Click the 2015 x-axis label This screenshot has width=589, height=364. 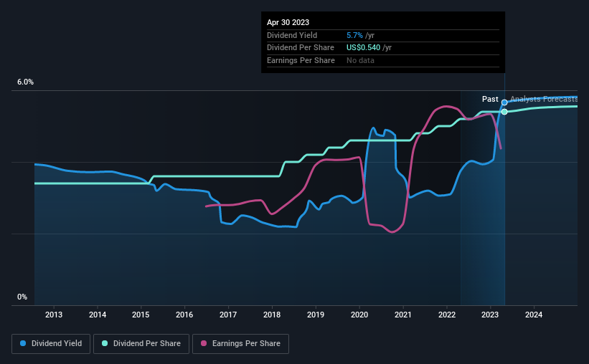(141, 315)
